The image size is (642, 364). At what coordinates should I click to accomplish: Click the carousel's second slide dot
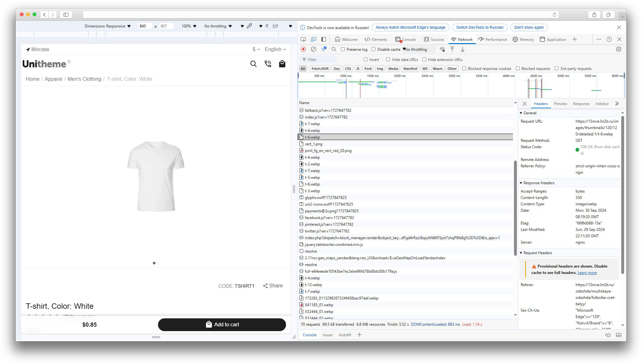click(158, 263)
